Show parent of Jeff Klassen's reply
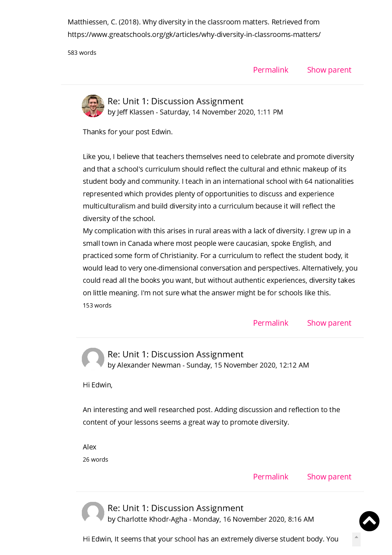The image size is (392, 555). click(x=329, y=323)
